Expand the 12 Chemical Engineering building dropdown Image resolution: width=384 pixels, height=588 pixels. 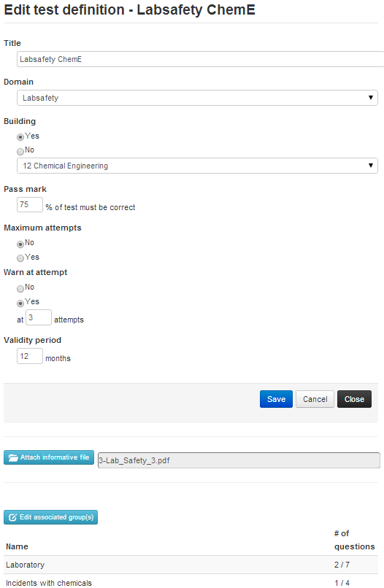point(197,166)
